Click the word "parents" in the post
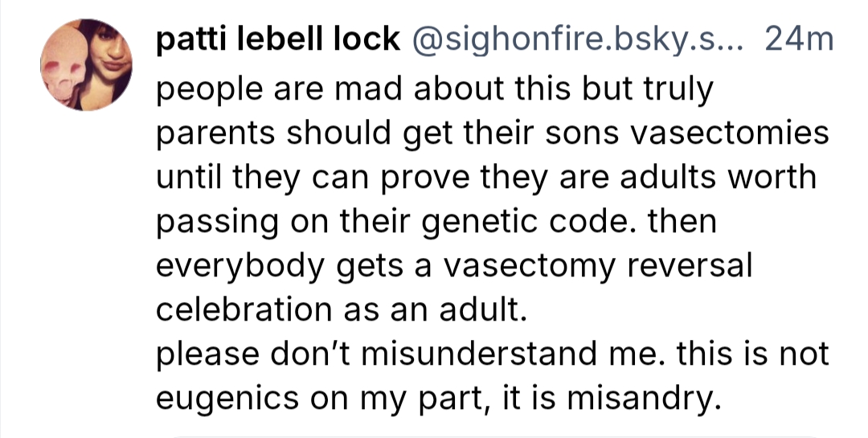The image size is (868, 438). [x=211, y=133]
